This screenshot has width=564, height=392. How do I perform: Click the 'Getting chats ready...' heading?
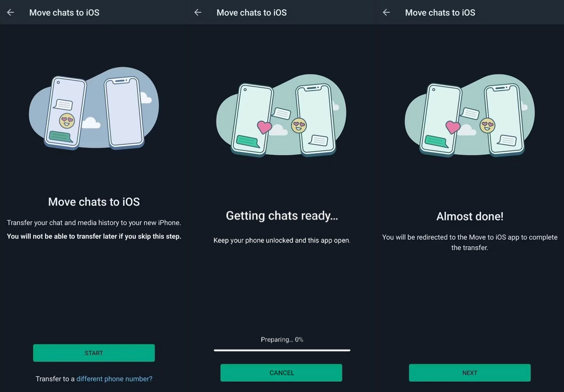[x=282, y=216]
